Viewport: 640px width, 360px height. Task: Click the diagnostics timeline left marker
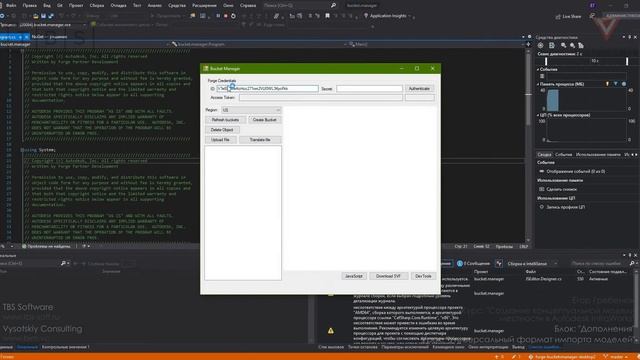click(546, 61)
